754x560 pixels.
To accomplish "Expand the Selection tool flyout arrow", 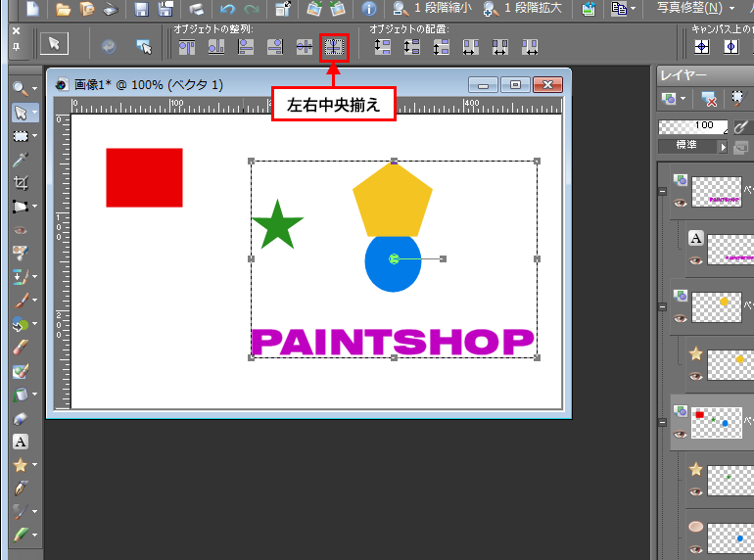I will click(34, 136).
